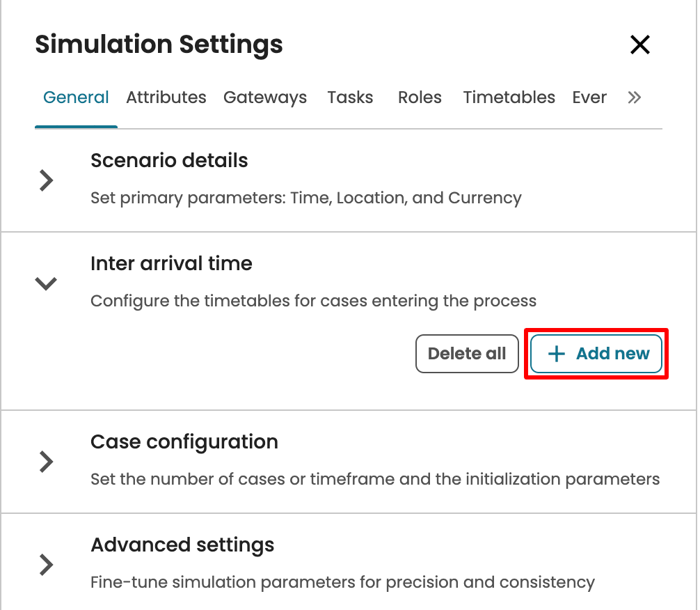Viewport: 700px width, 610px height.
Task: Click the Scenario details heading
Action: [x=169, y=161]
